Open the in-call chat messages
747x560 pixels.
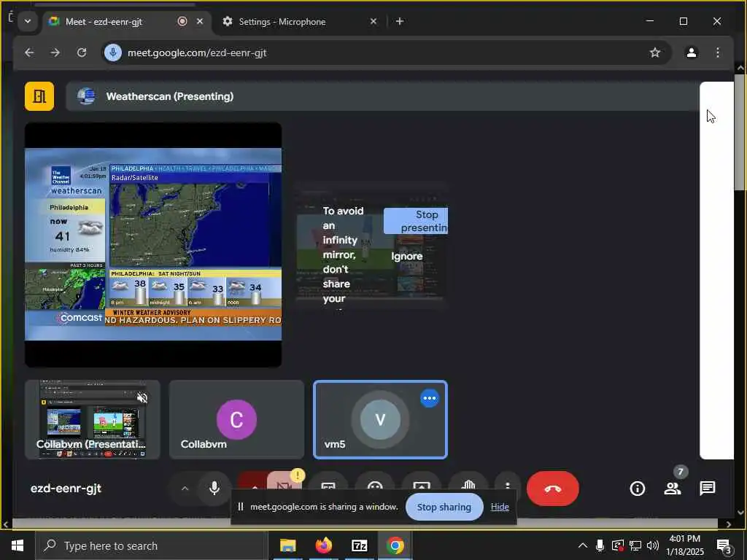click(x=708, y=488)
